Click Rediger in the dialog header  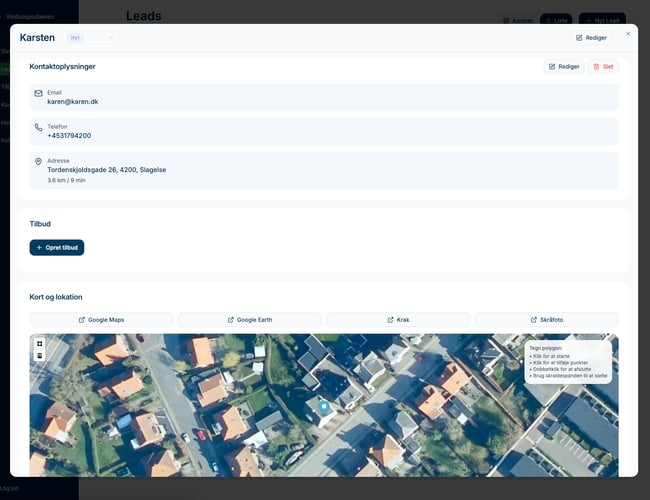[591, 38]
